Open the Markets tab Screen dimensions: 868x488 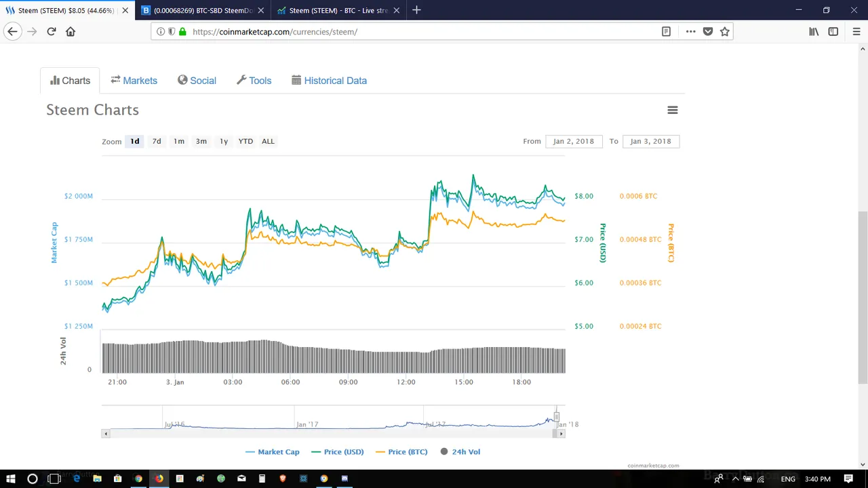(134, 80)
